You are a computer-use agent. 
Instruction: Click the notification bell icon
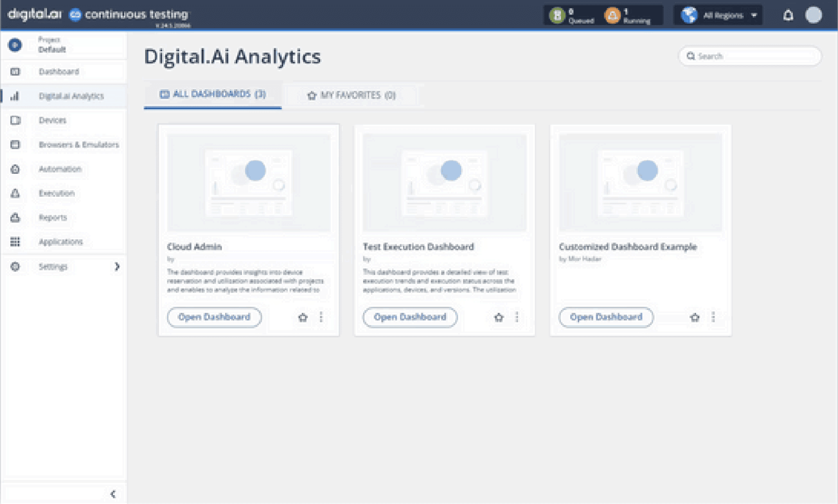787,15
